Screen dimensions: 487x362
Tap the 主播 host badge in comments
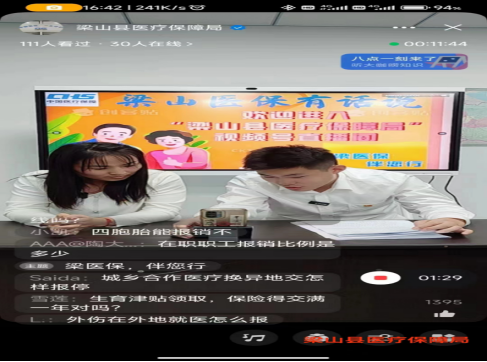tap(37, 266)
